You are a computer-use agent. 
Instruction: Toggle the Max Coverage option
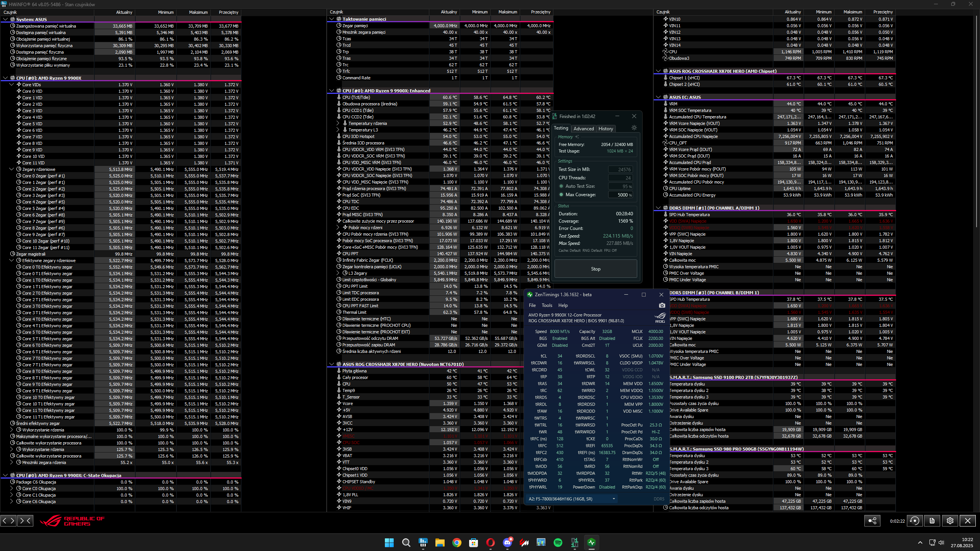pos(561,195)
